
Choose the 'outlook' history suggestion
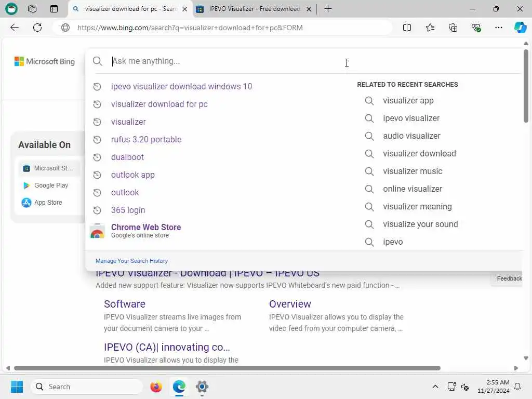tap(125, 192)
